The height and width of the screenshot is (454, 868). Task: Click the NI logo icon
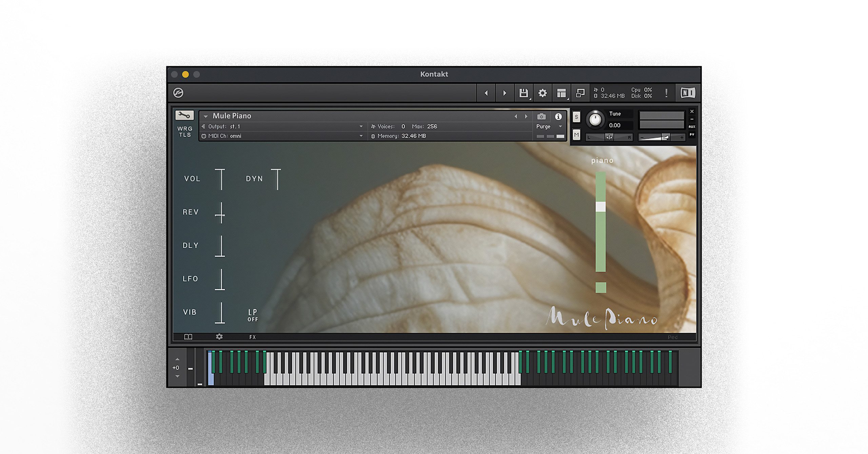688,92
